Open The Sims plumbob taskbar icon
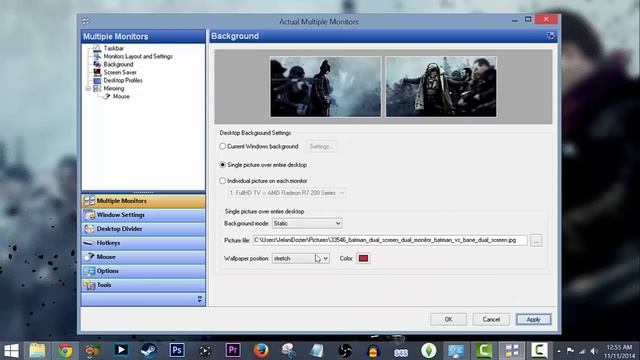The image size is (640, 360). 429,351
